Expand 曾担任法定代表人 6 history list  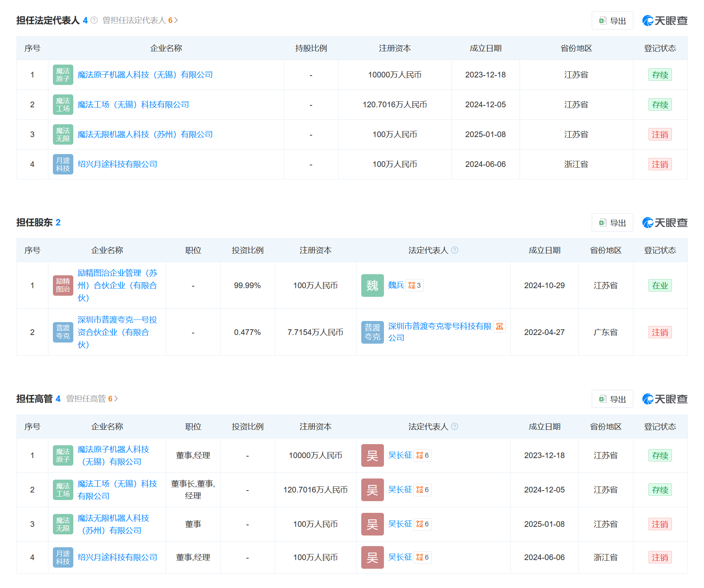pyautogui.click(x=140, y=20)
